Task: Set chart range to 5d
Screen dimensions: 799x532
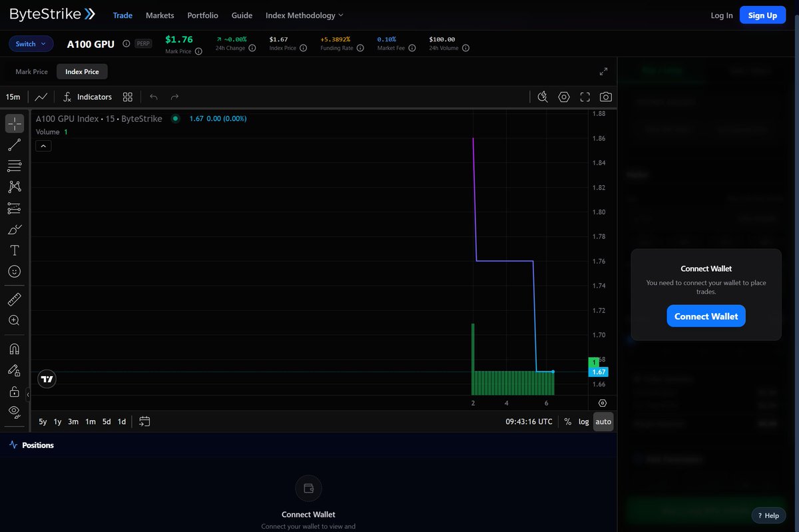Action: coord(107,421)
